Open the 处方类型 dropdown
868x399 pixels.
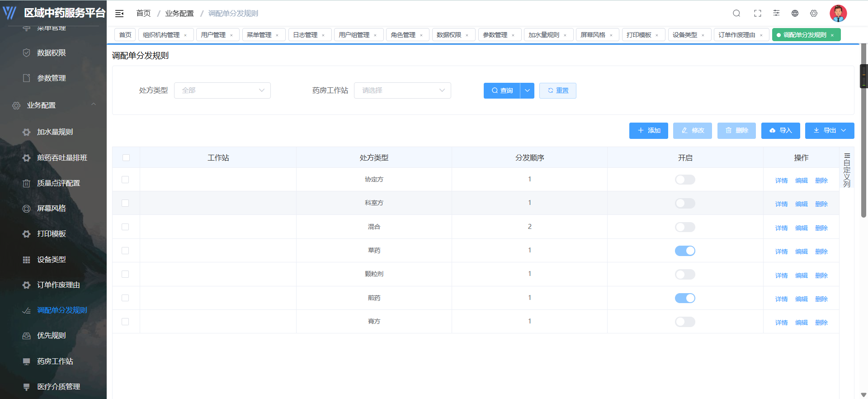(x=222, y=90)
